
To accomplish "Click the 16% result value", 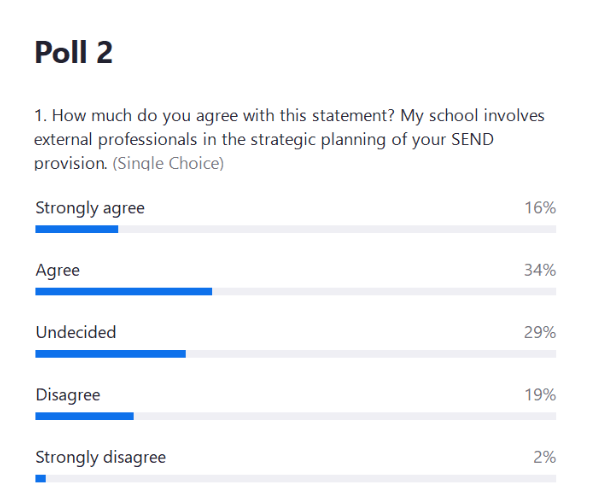I will tap(540, 208).
